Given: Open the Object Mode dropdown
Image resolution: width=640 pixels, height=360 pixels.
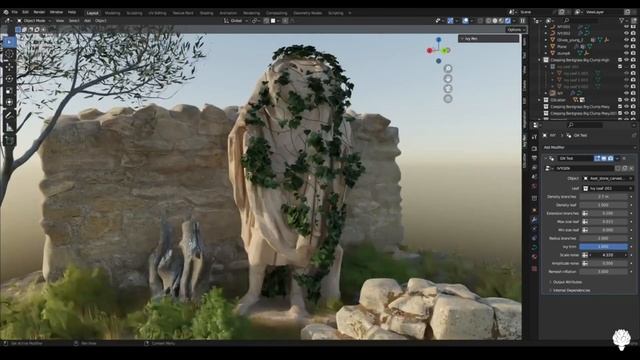Looking at the screenshot, I should click(34, 20).
